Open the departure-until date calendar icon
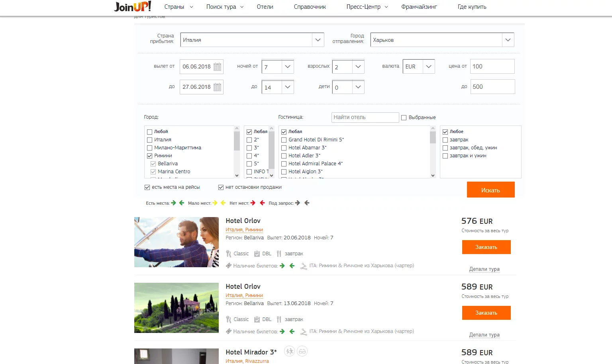 point(217,87)
